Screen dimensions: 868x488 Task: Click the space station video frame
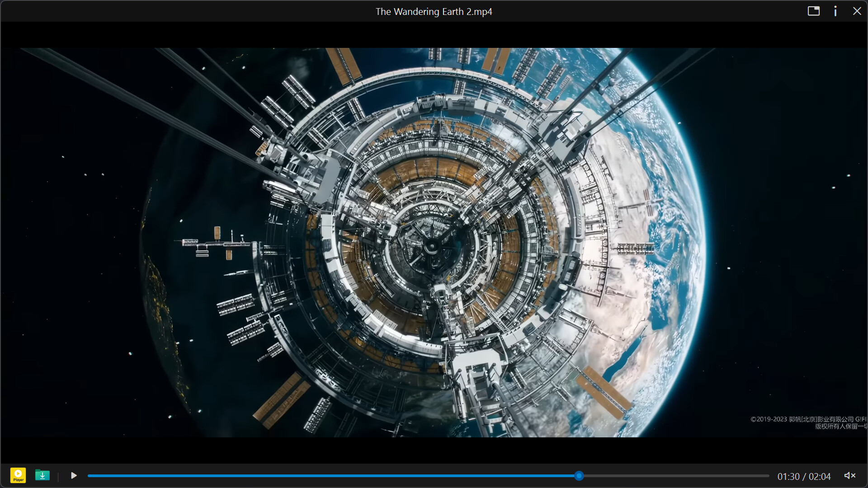[x=434, y=242]
